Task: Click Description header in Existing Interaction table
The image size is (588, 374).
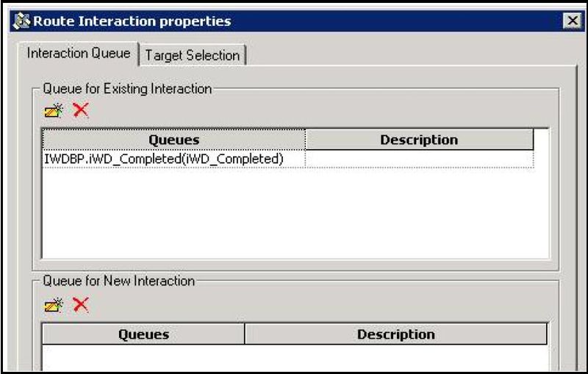Action: click(419, 140)
